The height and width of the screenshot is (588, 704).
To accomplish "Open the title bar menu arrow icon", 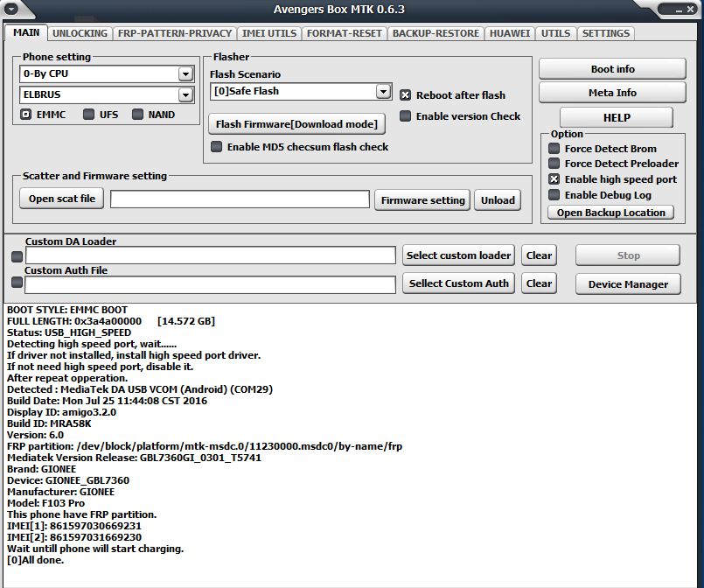I will coord(10,8).
